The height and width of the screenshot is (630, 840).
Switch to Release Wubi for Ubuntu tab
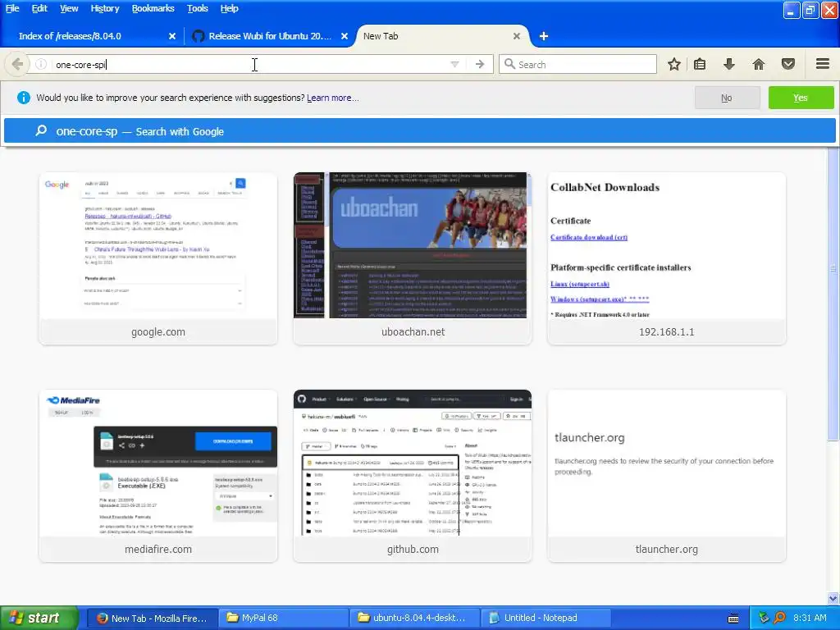coord(270,36)
